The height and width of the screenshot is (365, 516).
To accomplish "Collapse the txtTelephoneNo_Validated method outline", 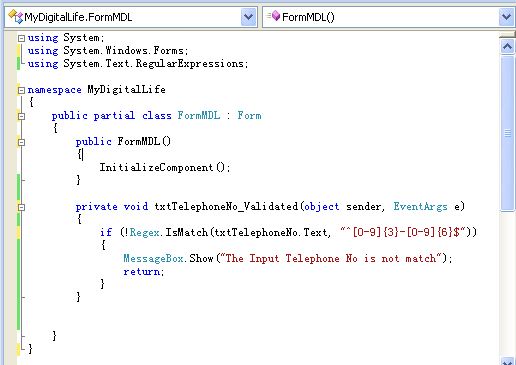I will (x=21, y=207).
